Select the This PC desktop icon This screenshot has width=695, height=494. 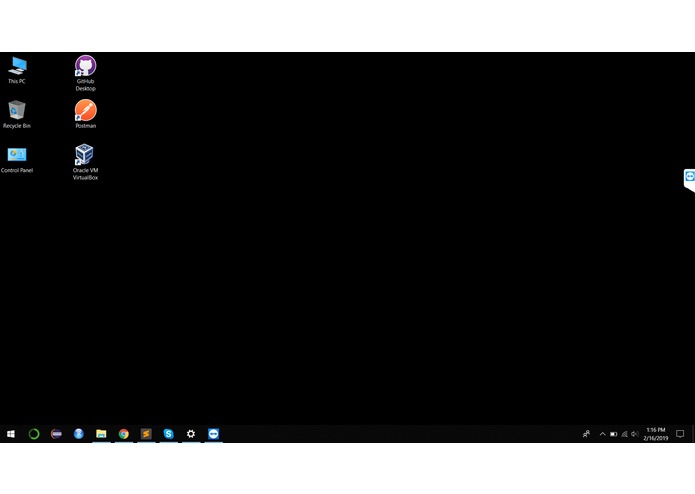17,70
